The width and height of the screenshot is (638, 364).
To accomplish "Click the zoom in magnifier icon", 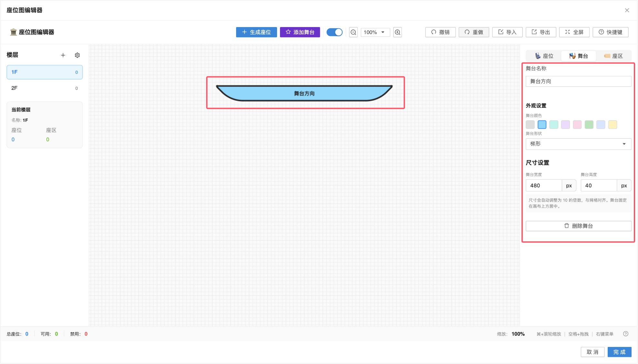I will (x=397, y=32).
